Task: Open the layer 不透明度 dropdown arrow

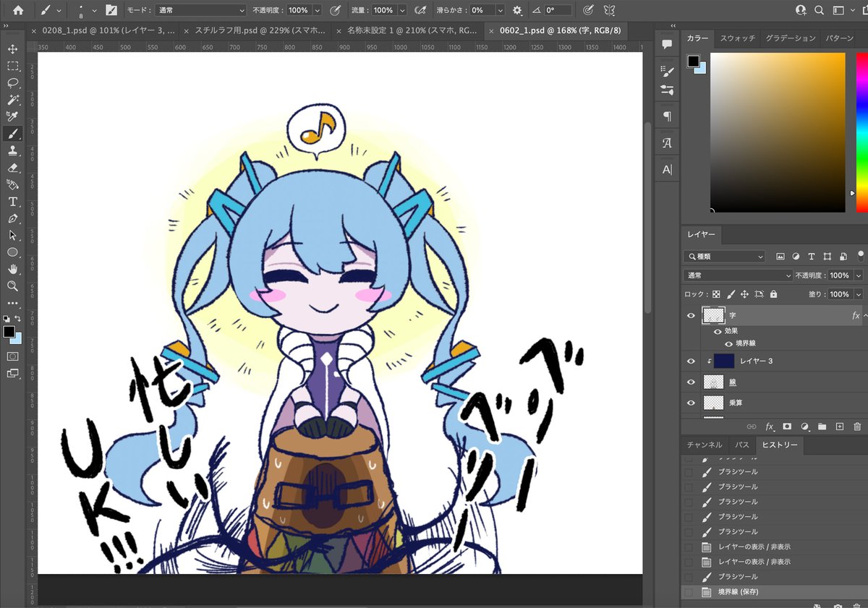Action: tap(859, 275)
